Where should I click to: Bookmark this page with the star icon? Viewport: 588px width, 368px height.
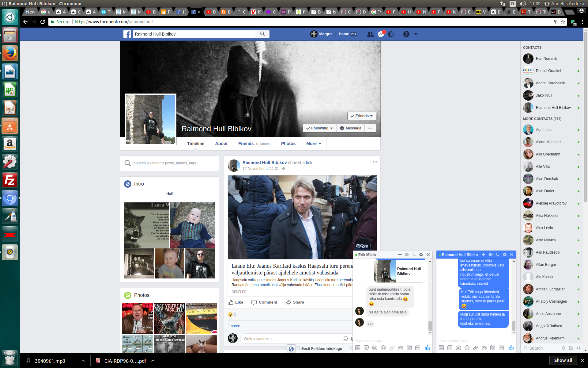(x=563, y=22)
